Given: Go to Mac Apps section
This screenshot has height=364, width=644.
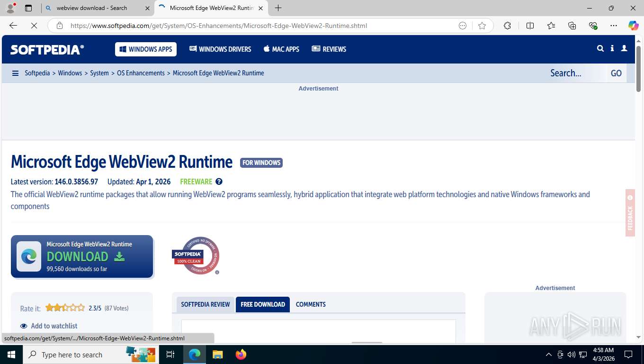Looking at the screenshot, I should point(281,49).
